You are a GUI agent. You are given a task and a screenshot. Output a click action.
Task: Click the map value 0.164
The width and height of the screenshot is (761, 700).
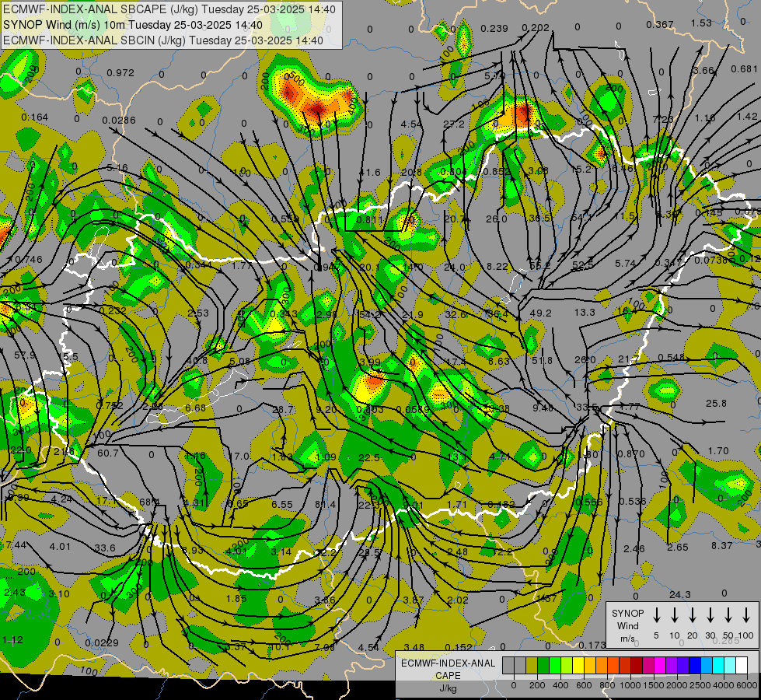tap(34, 117)
